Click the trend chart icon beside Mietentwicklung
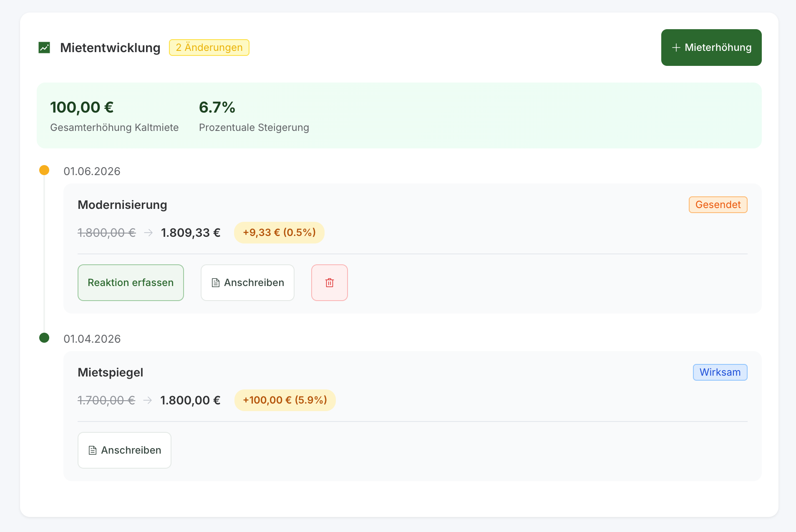Image resolution: width=796 pixels, height=532 pixels. (x=44, y=48)
